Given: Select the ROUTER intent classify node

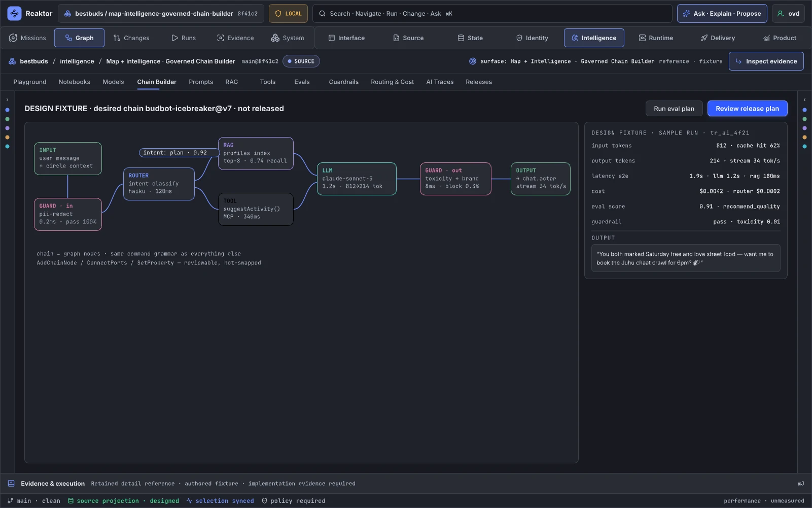Looking at the screenshot, I should coord(159,184).
